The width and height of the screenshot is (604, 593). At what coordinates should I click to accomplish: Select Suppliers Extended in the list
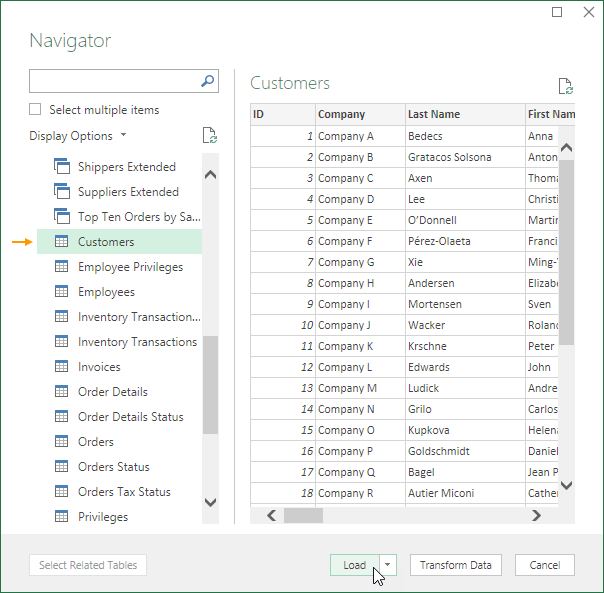click(128, 192)
